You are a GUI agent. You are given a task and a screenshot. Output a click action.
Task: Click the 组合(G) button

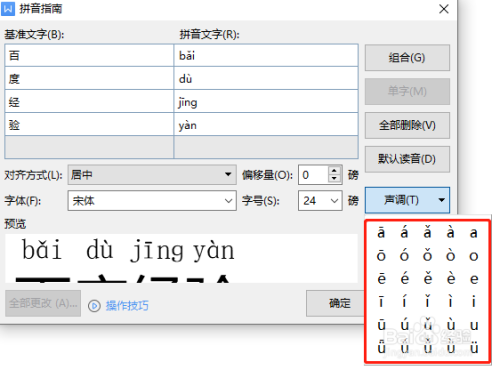(407, 58)
